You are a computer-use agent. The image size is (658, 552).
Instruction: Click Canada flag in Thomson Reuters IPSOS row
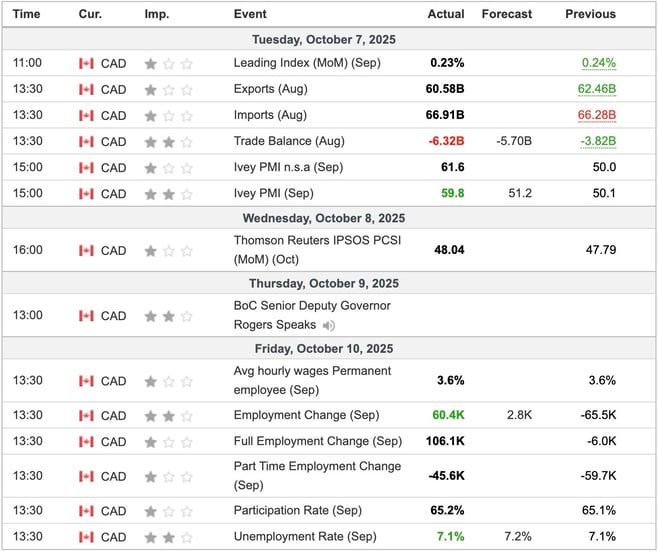tap(86, 250)
